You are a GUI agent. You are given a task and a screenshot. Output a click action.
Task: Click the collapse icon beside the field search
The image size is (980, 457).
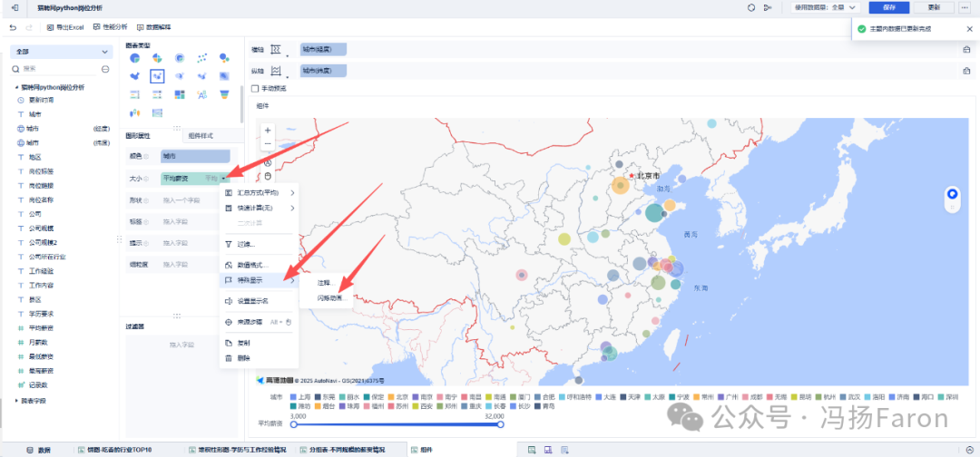click(105, 69)
